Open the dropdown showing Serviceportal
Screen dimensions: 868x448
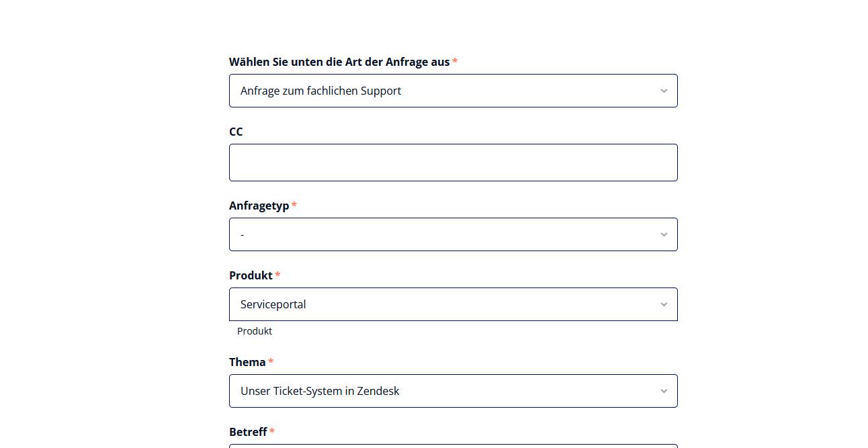(x=453, y=304)
